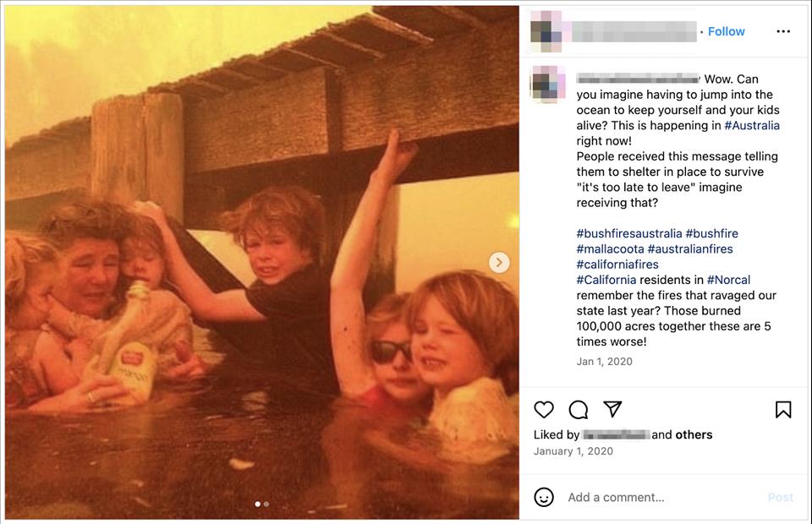Like the post with heart icon
The image size is (812, 524).
coord(544,410)
